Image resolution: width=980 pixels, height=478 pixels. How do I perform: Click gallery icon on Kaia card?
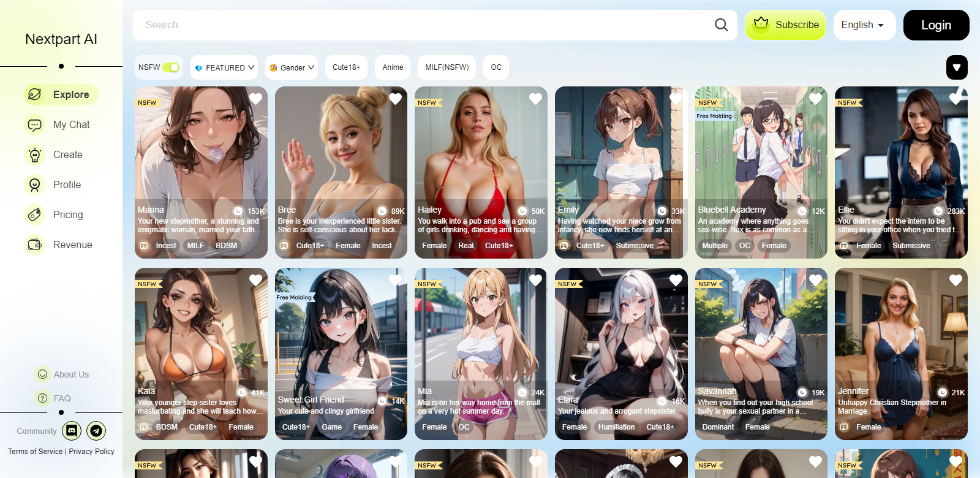[144, 427]
